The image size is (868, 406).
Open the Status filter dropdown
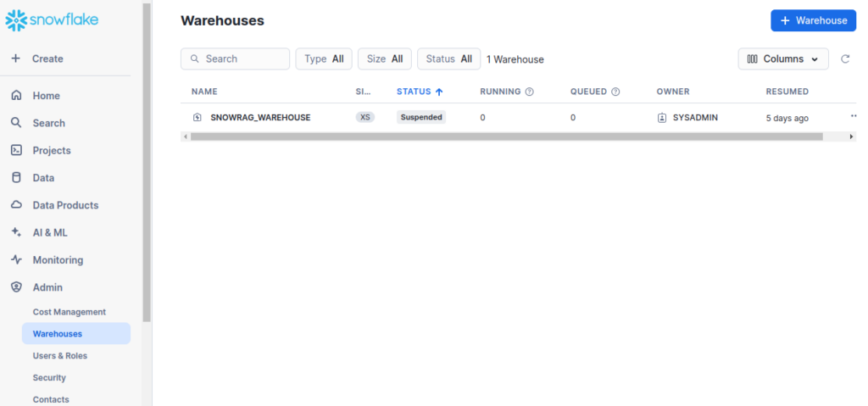click(x=449, y=58)
